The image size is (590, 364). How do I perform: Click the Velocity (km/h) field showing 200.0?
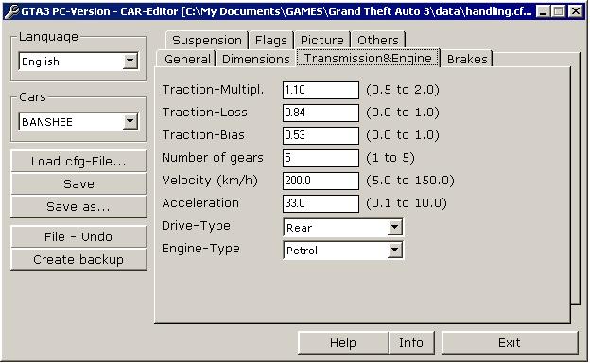click(x=321, y=181)
